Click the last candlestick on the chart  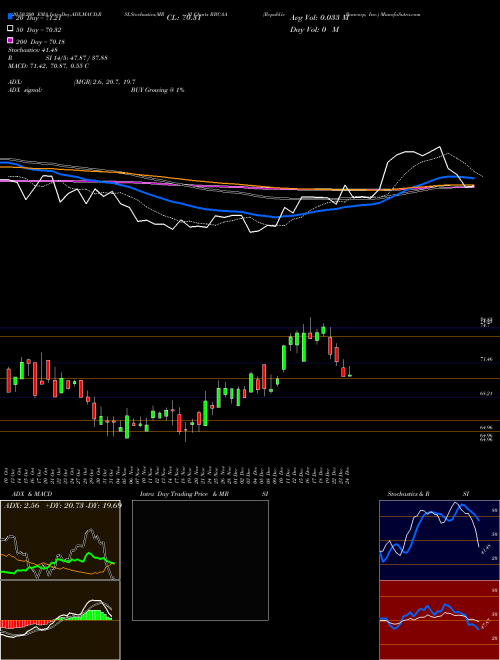350,374
